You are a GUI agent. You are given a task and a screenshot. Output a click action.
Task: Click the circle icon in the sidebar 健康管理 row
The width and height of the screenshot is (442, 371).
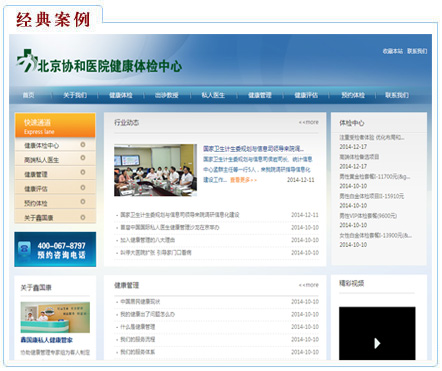(x=83, y=172)
